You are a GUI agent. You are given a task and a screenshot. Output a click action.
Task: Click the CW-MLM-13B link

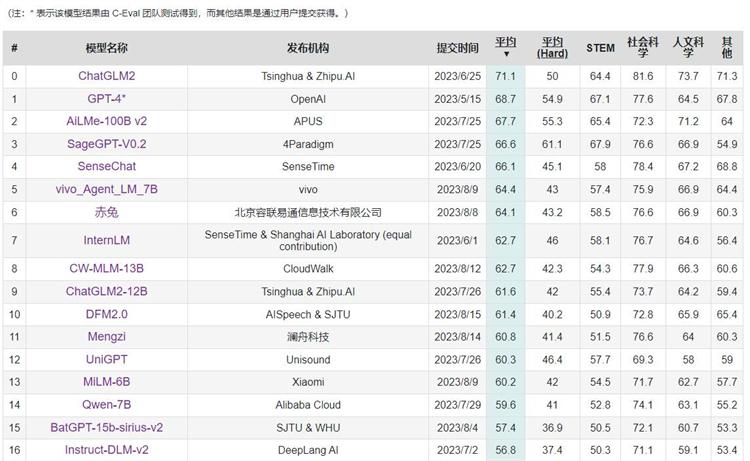(x=107, y=268)
